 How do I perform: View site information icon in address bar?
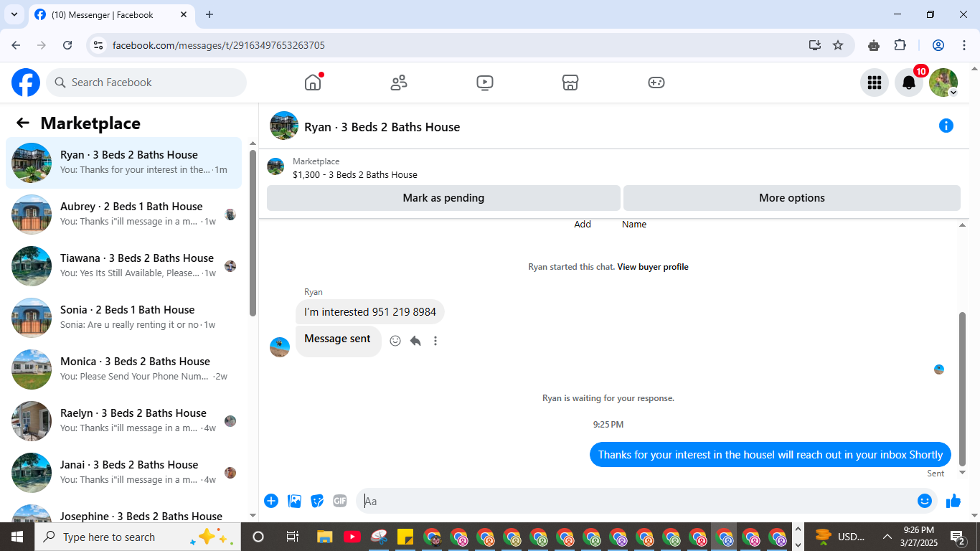(x=99, y=45)
